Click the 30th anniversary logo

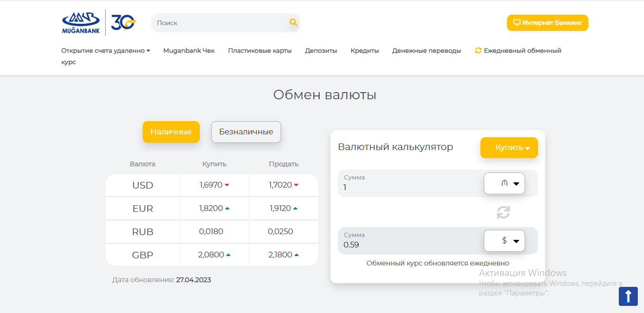[123, 22]
